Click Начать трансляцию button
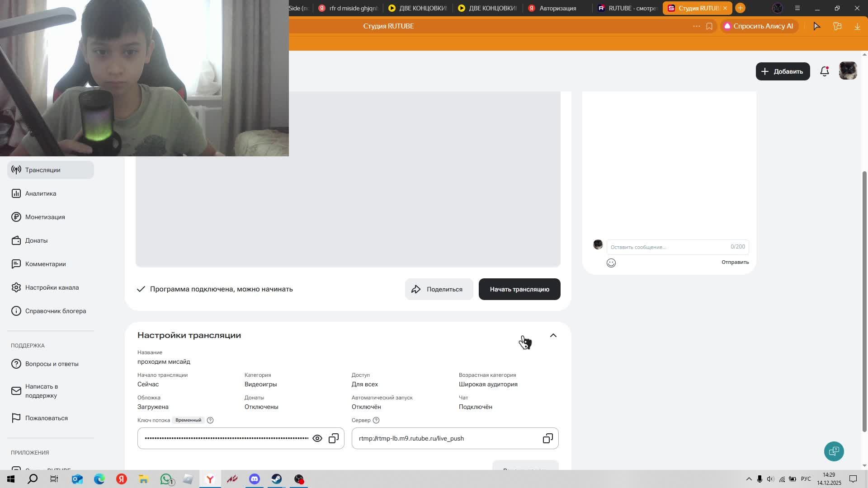 [x=519, y=289]
